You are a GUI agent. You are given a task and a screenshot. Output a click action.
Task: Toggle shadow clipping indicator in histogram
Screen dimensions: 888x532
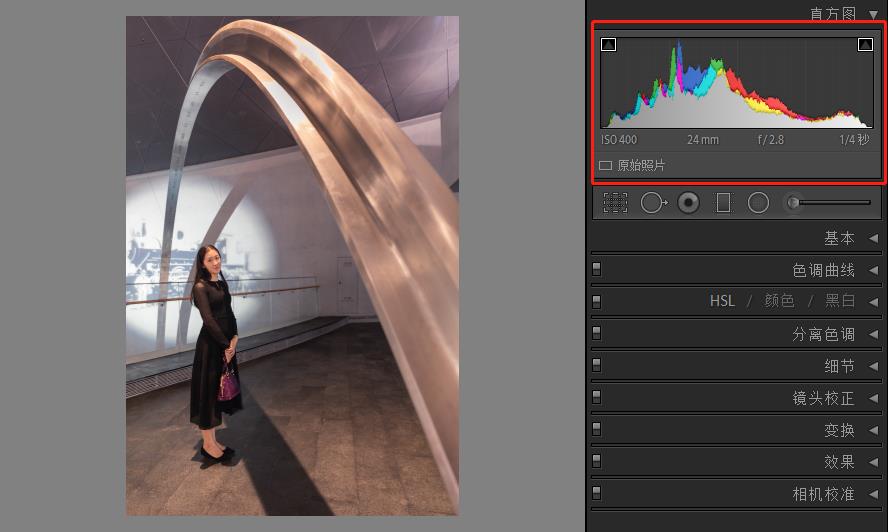[x=609, y=45]
